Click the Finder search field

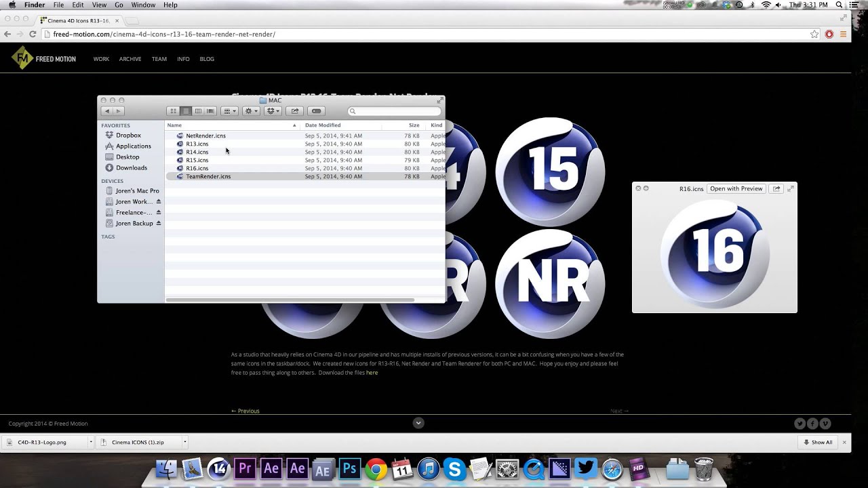coord(393,111)
